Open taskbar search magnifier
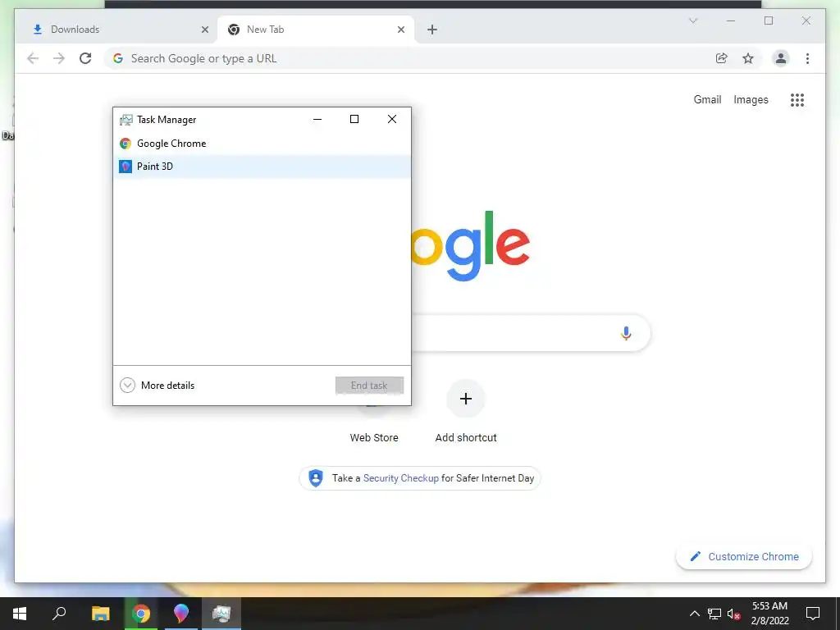 click(x=59, y=614)
